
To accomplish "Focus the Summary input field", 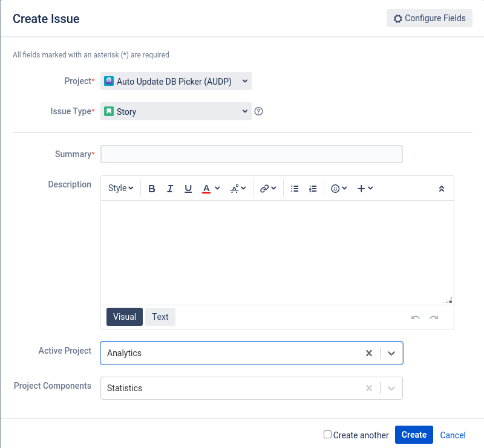I will click(252, 154).
